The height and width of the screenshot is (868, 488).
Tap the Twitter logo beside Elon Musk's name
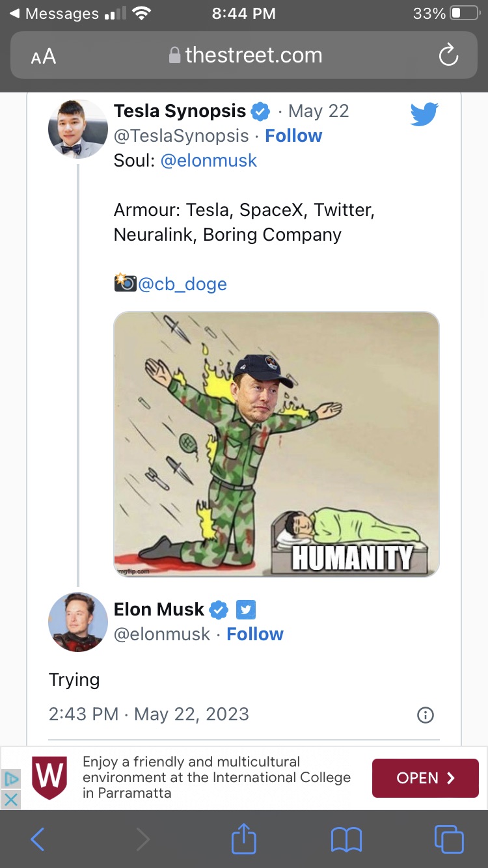[247, 610]
